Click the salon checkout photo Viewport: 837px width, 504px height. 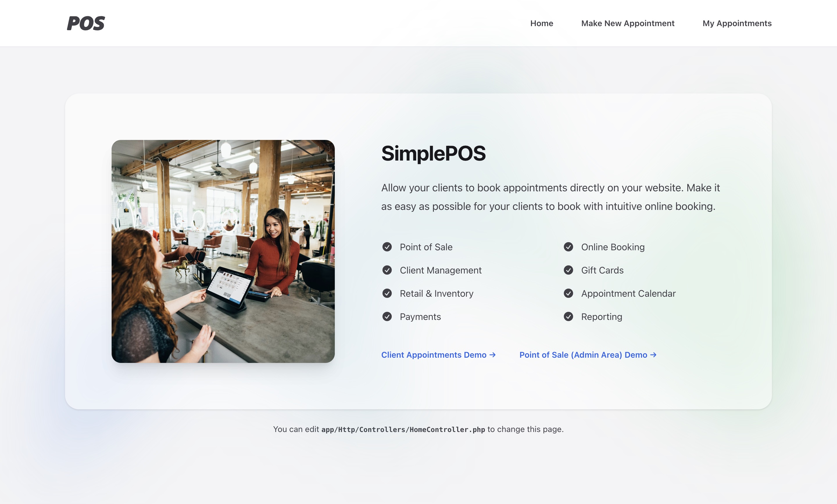(223, 252)
